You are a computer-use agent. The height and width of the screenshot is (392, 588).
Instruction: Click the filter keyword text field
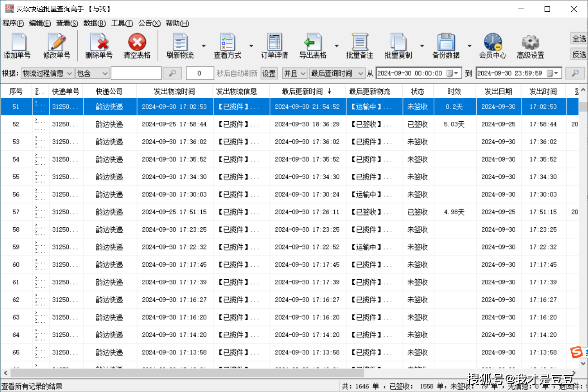pos(136,73)
